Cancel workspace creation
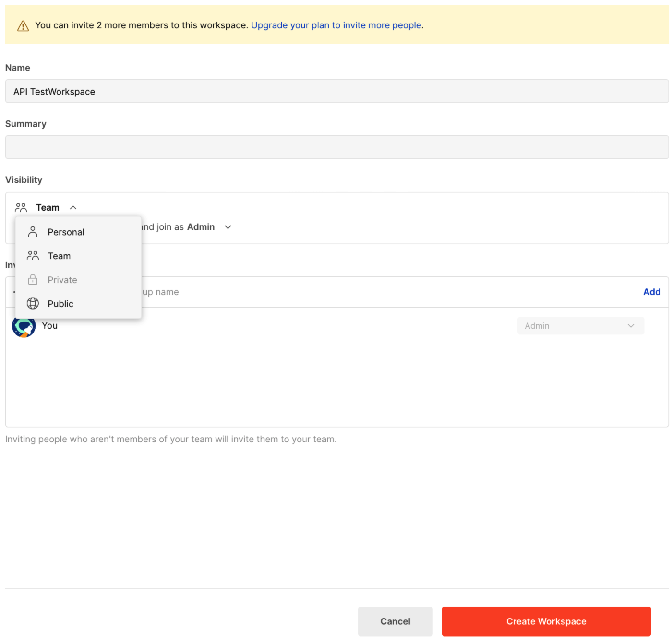The height and width of the screenshot is (643, 672). [x=395, y=621]
